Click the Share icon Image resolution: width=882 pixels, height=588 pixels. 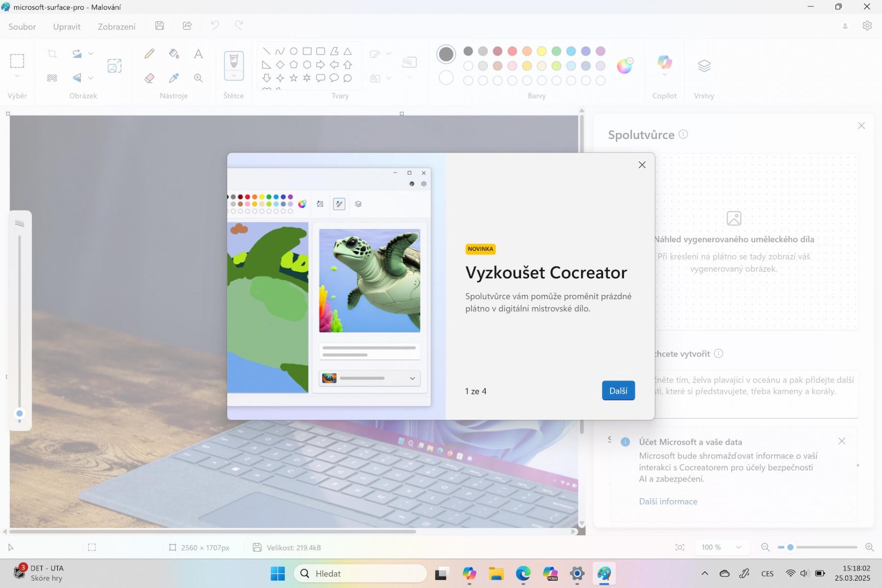[187, 26]
